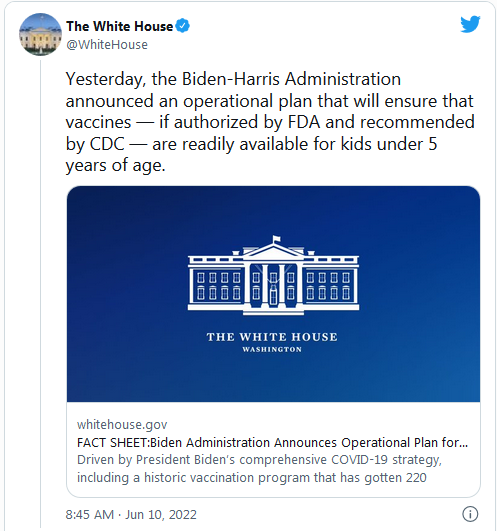Open the 8:45 AM tweet timestamp
This screenshot has height=531, width=497.
90,514
